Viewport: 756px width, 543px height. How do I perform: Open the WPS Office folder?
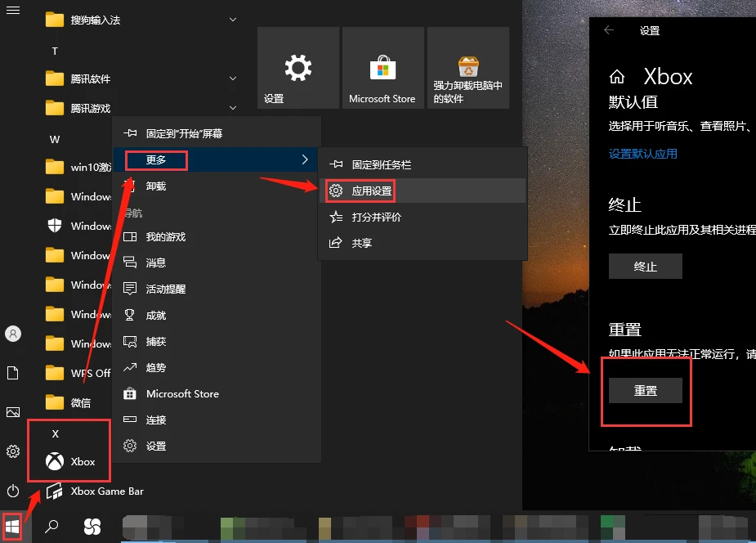[78, 373]
